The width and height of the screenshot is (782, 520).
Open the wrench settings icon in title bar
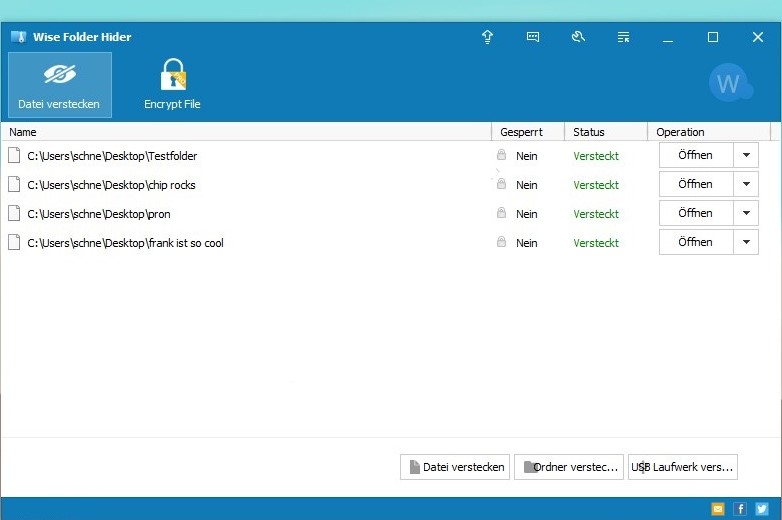pos(578,37)
